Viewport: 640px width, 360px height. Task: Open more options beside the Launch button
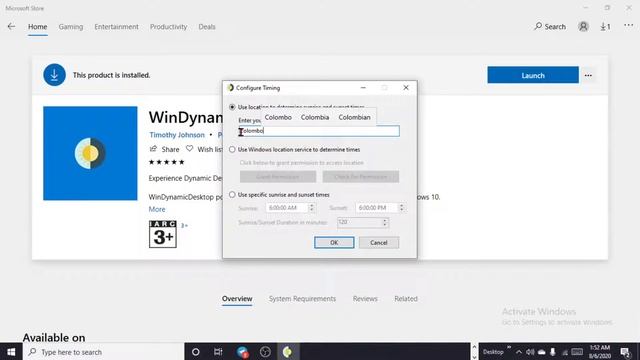588,76
